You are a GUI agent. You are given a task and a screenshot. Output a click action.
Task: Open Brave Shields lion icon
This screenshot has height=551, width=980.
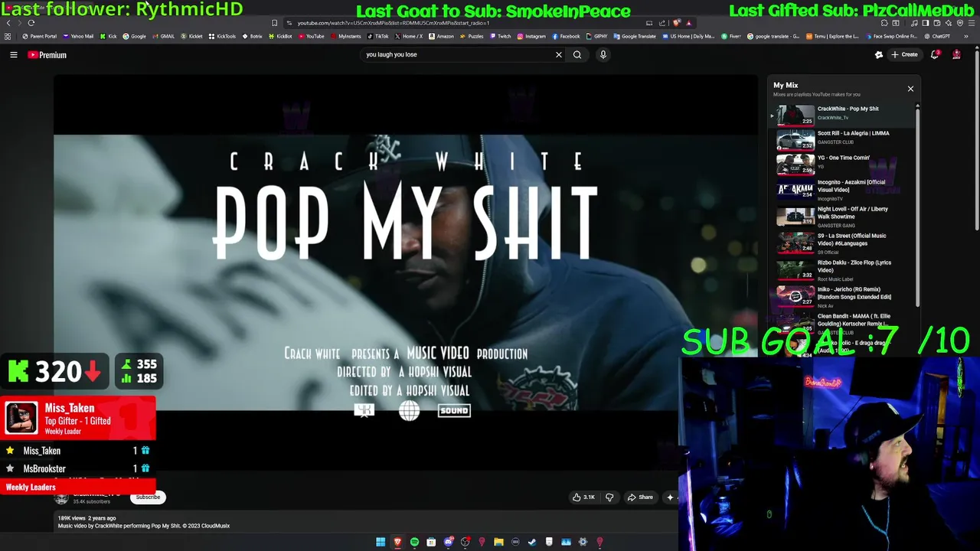click(x=676, y=23)
